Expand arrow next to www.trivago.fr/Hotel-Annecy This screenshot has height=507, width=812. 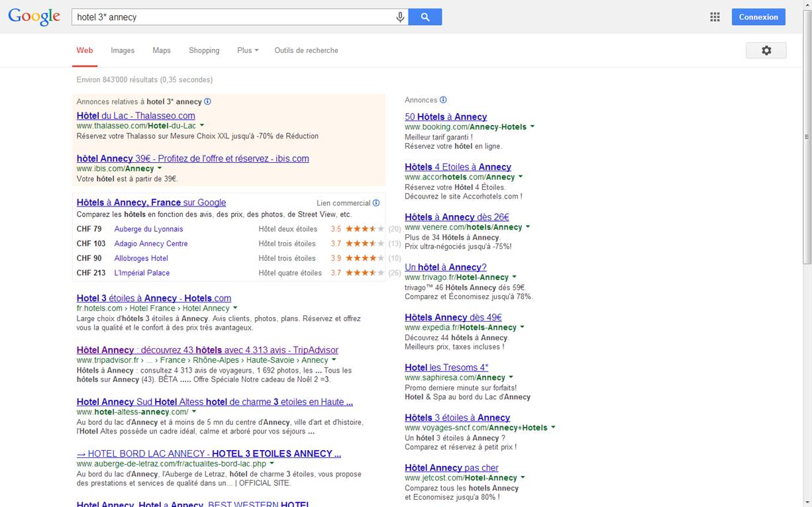point(515,277)
